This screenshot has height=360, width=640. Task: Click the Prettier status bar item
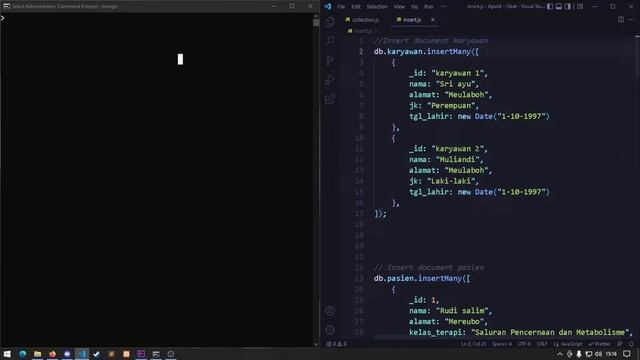pos(600,344)
